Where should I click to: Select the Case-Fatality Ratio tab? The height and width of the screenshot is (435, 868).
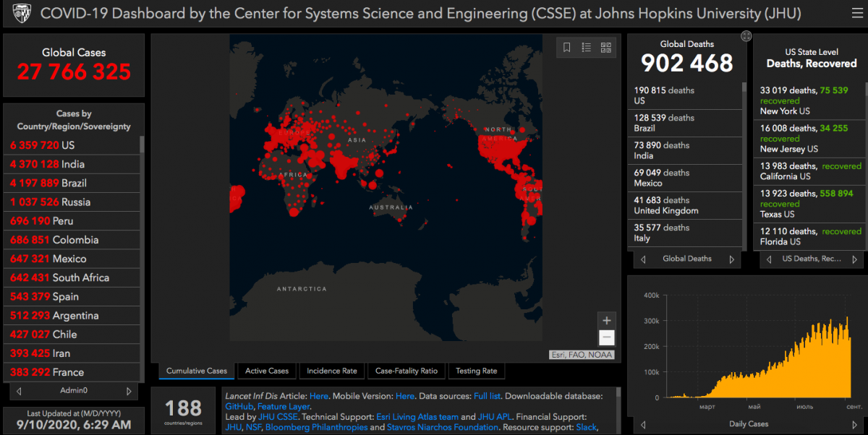[407, 371]
